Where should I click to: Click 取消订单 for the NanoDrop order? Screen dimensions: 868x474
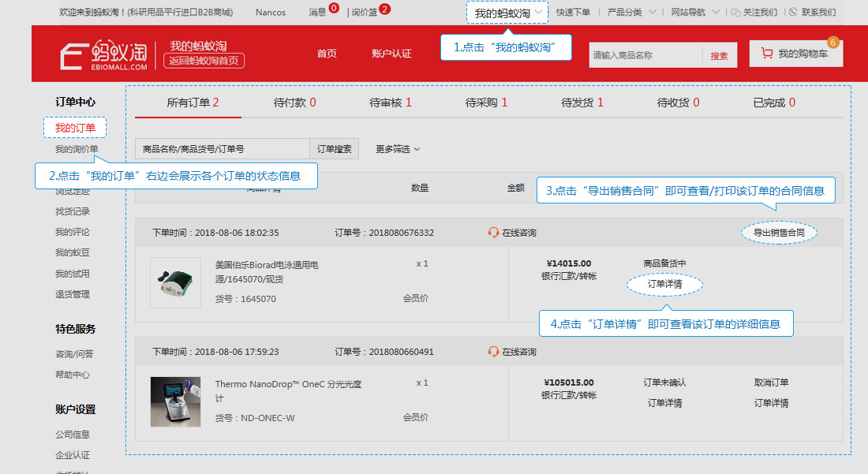[x=771, y=383]
